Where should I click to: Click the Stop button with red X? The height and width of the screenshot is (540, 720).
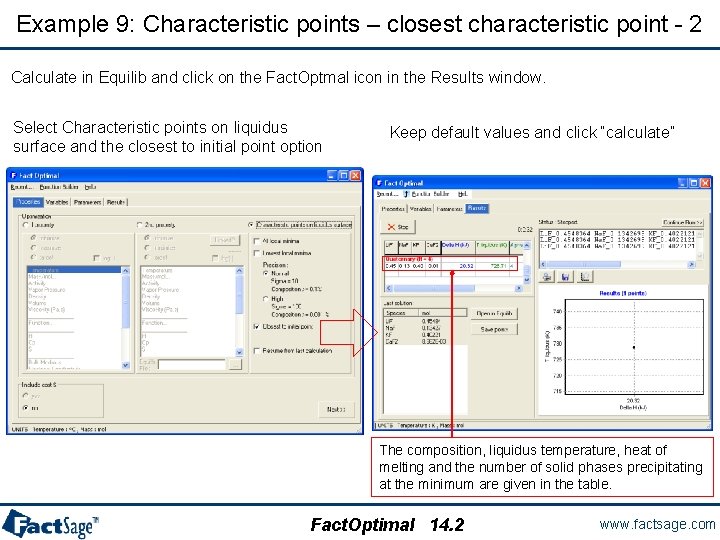398,227
